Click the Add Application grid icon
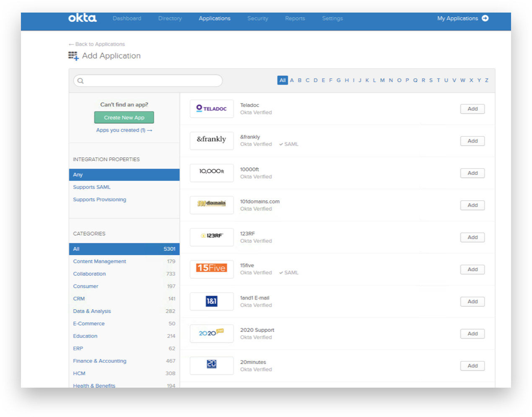The height and width of the screenshot is (417, 532). (73, 56)
